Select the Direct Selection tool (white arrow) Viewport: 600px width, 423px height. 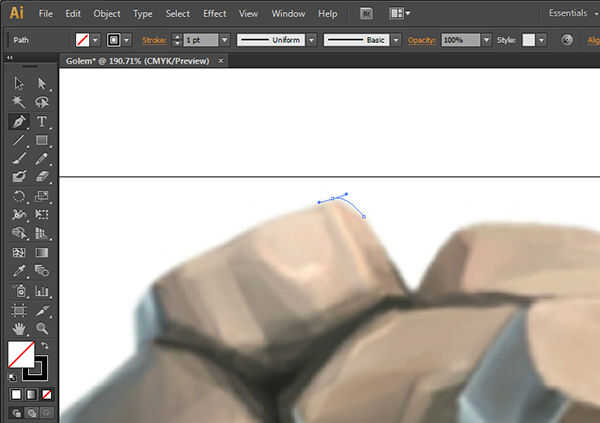41,83
